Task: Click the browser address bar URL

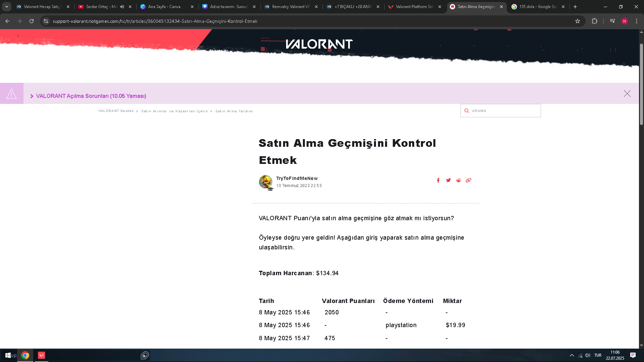Action: pyautogui.click(x=155, y=21)
